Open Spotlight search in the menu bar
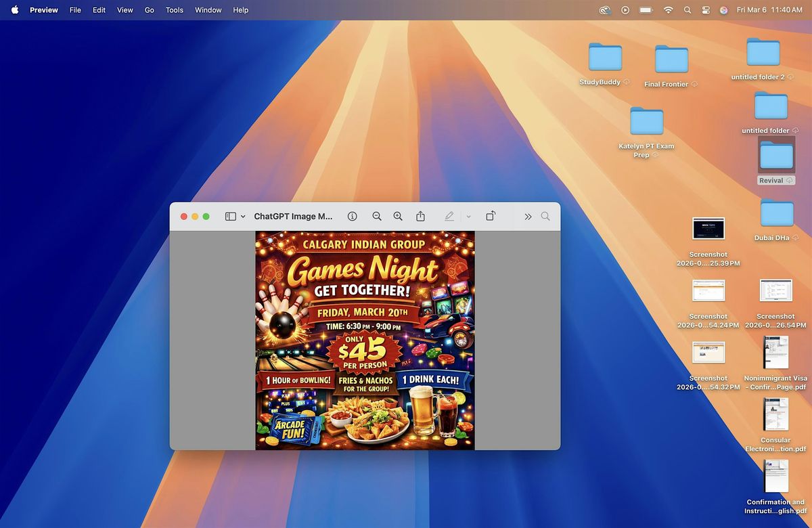Screen dimensions: 812x528 687,10
